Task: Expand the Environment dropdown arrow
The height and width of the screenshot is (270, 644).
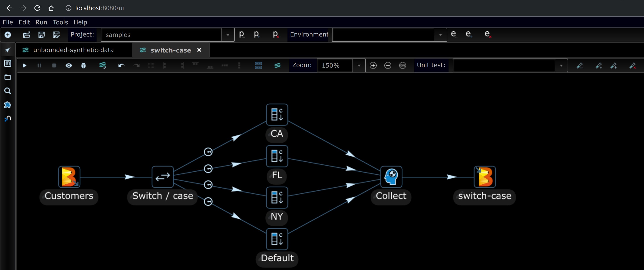Action: pos(440,35)
